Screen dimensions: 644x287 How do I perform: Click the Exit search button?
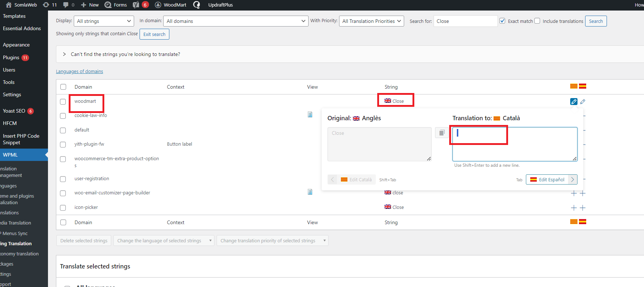(154, 34)
